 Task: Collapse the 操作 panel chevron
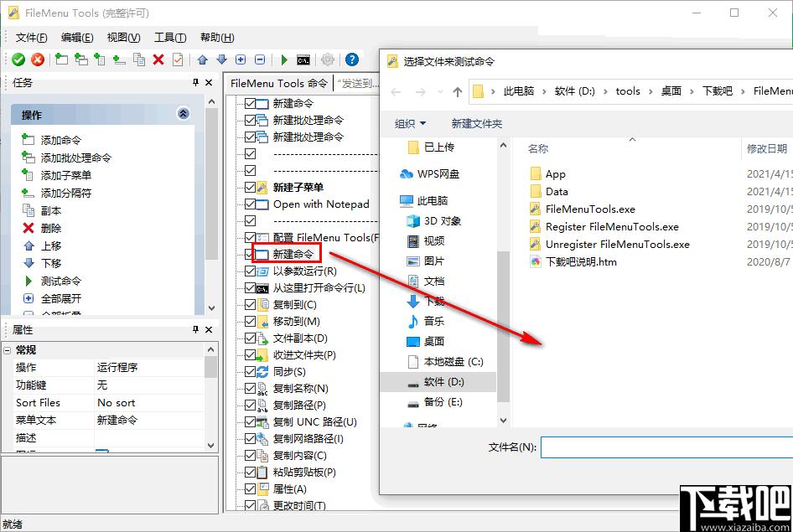183,113
